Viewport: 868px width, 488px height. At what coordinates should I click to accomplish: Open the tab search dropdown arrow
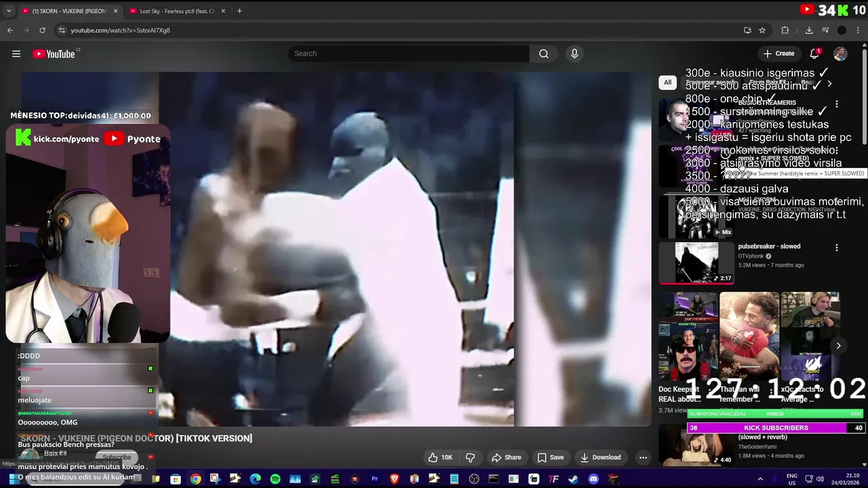click(x=9, y=11)
